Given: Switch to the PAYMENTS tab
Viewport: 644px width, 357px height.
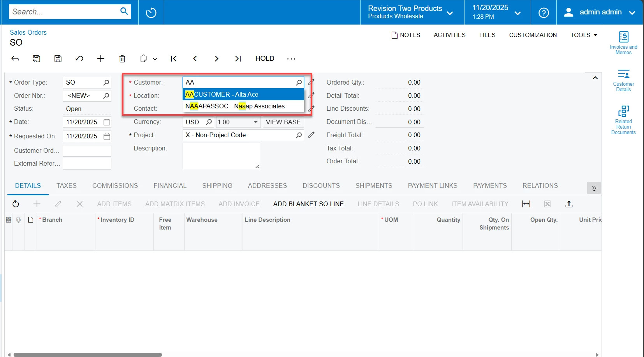Looking at the screenshot, I should pyautogui.click(x=490, y=186).
